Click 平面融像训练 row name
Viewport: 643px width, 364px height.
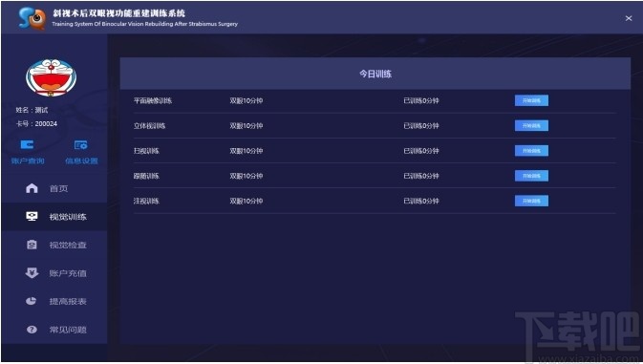coord(153,100)
